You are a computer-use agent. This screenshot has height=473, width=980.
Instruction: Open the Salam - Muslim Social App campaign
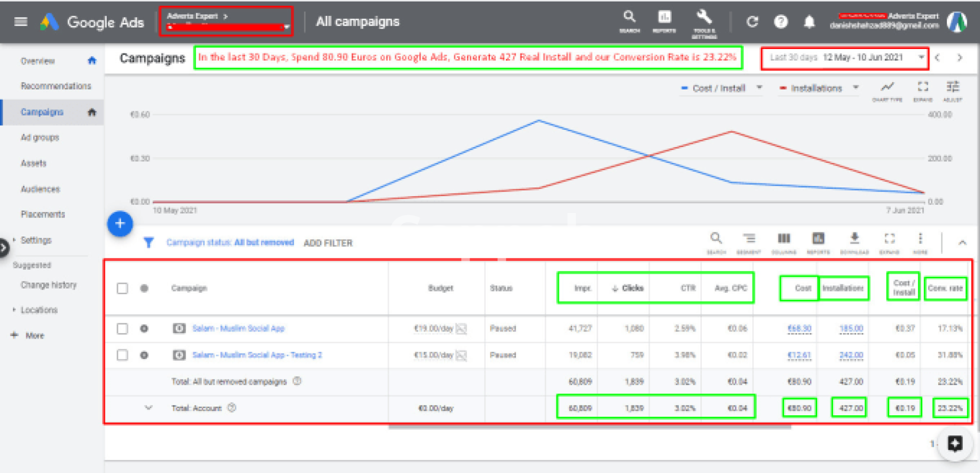tap(238, 328)
